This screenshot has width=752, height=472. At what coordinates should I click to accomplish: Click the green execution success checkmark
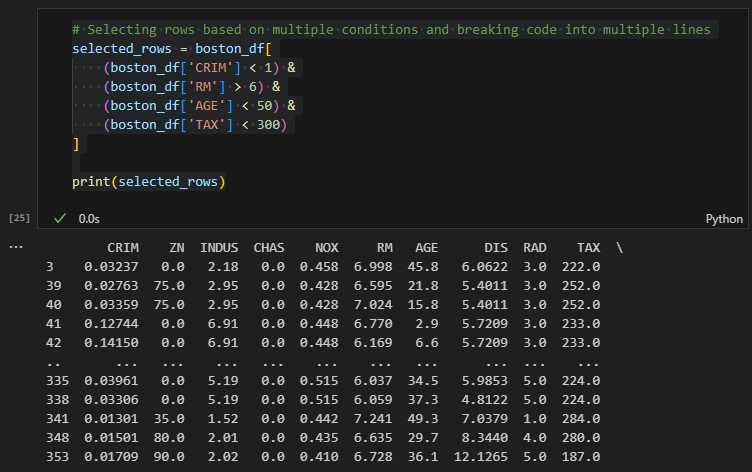point(60,219)
